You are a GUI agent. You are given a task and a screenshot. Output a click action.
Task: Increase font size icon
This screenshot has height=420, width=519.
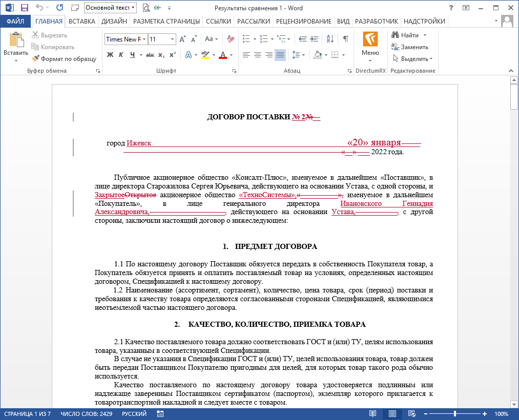(182, 39)
